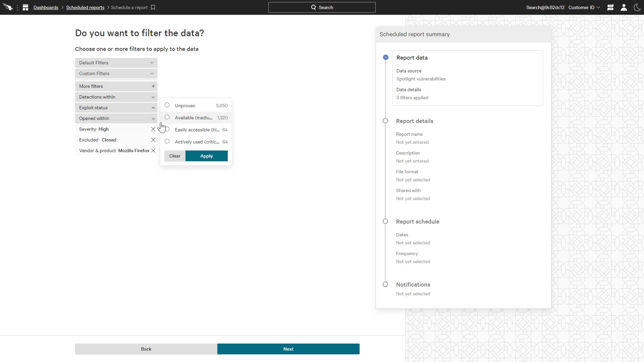The image size is (644, 362).
Task: Click the grid/apps menu icon
Action: (x=25, y=7)
